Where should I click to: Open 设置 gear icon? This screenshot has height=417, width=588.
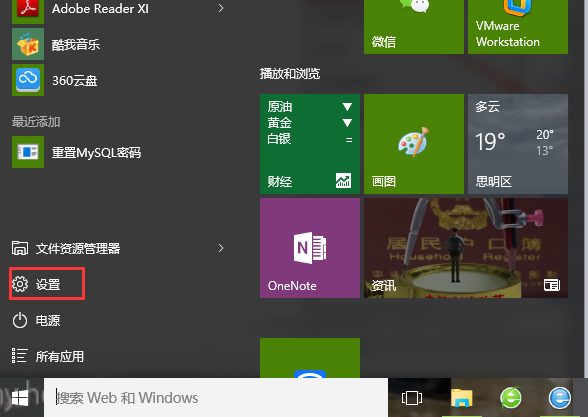click(20, 284)
